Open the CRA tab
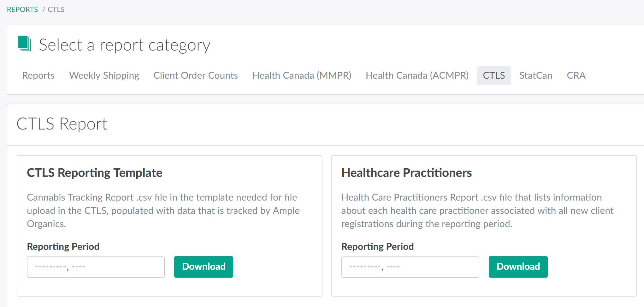Viewport: 644px width, 307px height. pos(576,75)
